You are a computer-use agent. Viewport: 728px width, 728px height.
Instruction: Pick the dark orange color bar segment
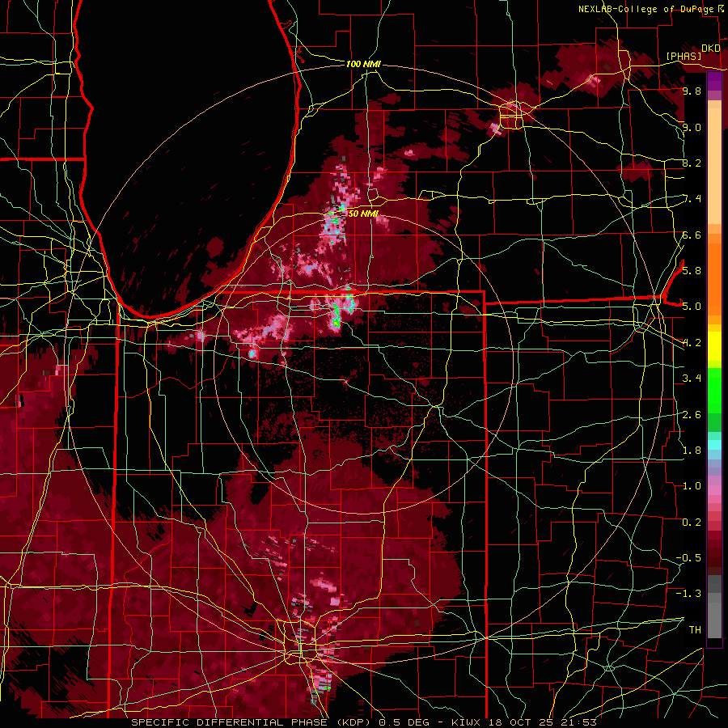[714, 280]
